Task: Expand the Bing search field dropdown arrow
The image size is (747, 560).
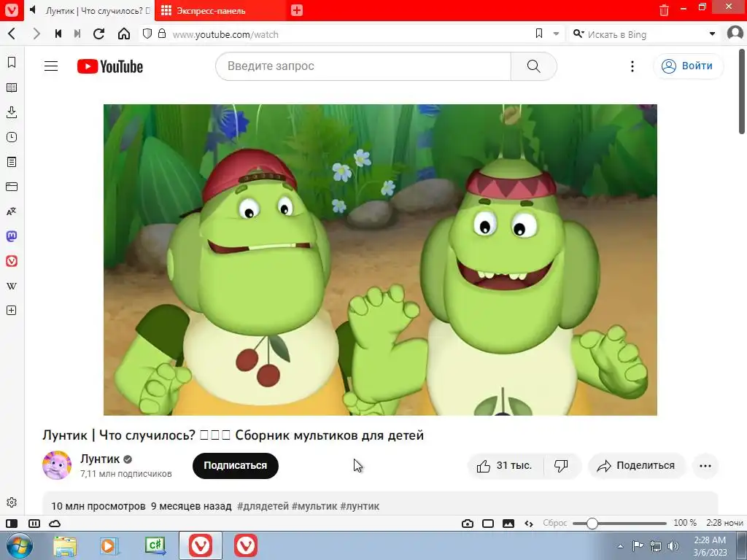Action: [712, 34]
